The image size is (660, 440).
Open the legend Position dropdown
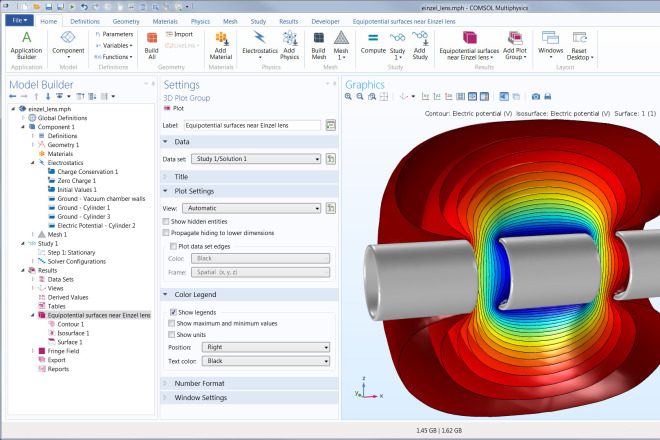coord(266,347)
